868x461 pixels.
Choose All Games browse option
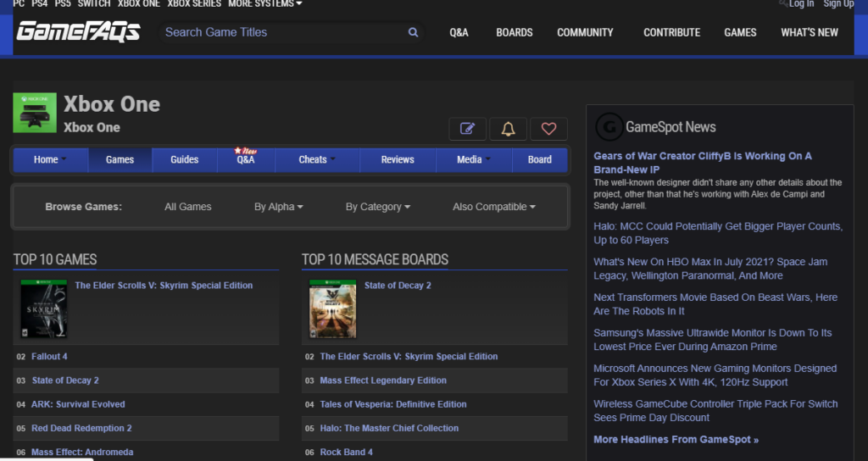click(x=187, y=207)
